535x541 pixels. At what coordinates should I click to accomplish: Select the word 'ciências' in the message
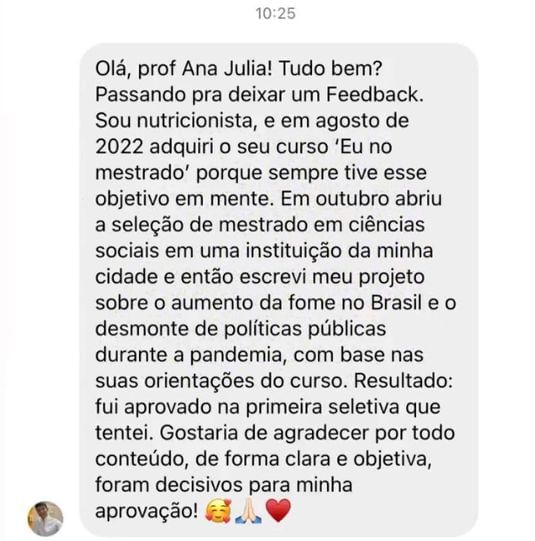[x=387, y=225]
